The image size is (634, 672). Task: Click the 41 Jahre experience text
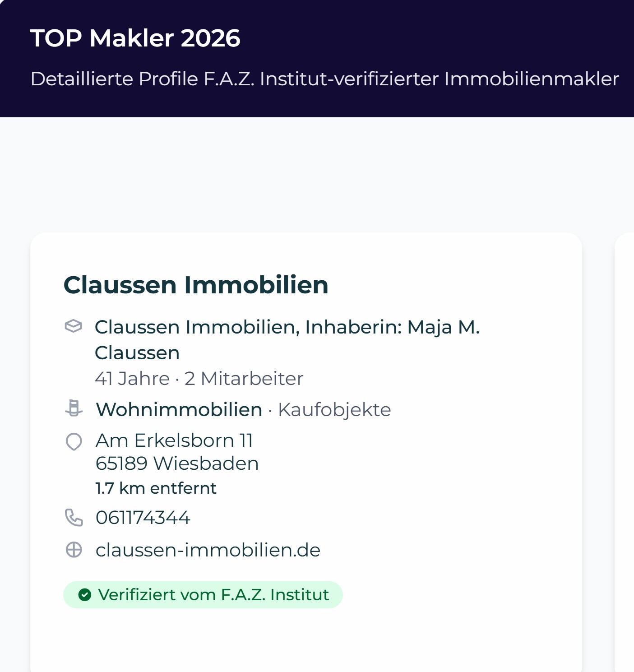pos(132,379)
